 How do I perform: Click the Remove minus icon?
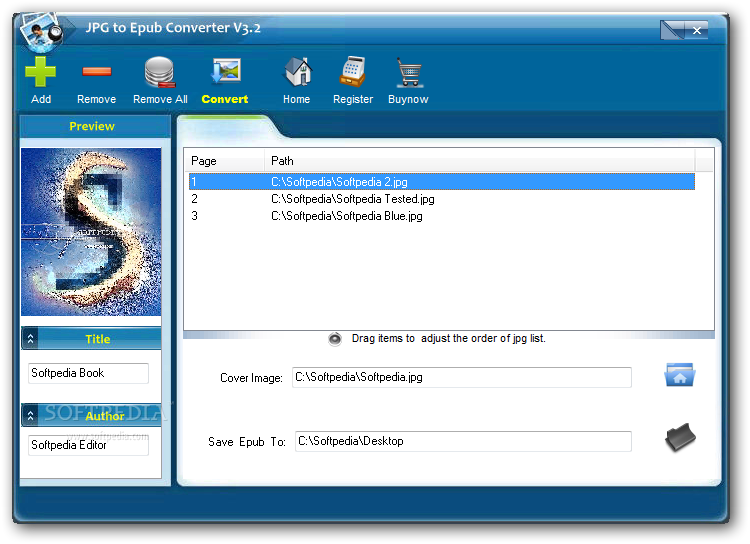point(97,72)
